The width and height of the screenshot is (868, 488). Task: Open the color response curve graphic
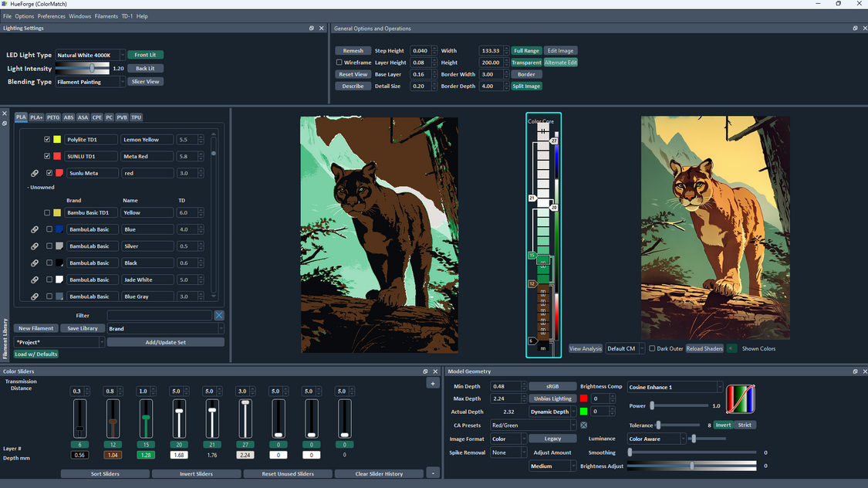pyautogui.click(x=741, y=399)
